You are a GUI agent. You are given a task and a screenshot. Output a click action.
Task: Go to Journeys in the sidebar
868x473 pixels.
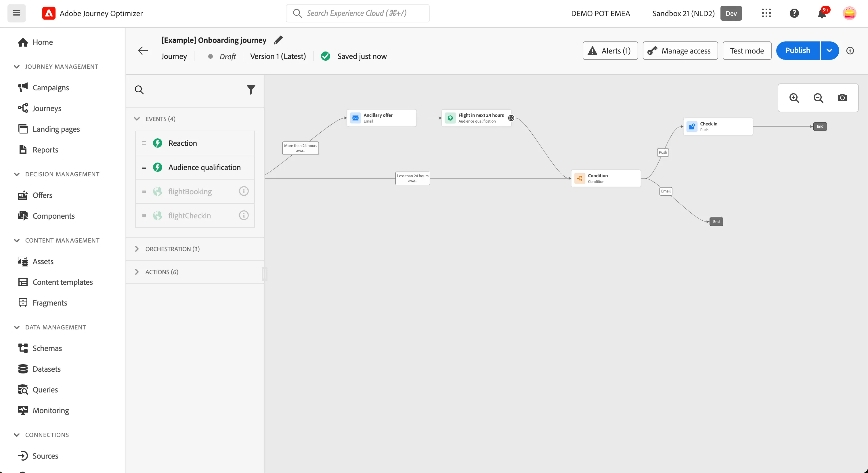(47, 108)
